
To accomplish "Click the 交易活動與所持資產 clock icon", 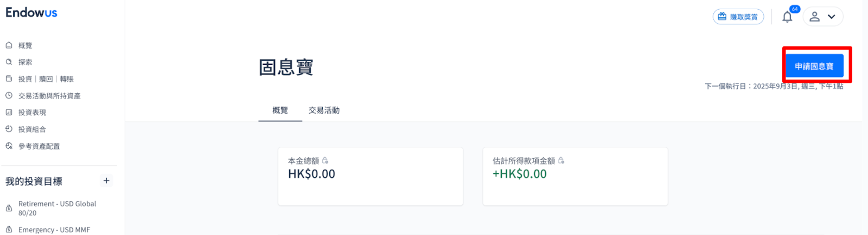I will click(9, 96).
